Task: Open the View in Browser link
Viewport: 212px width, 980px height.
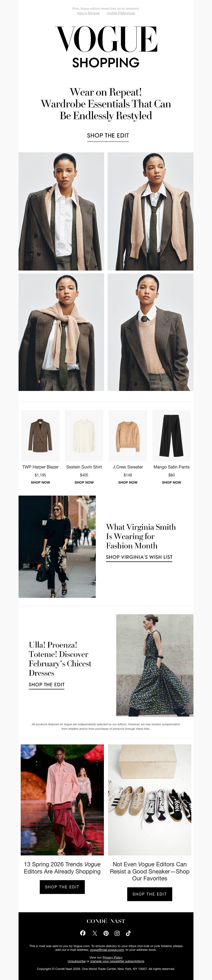Action: coord(88,13)
